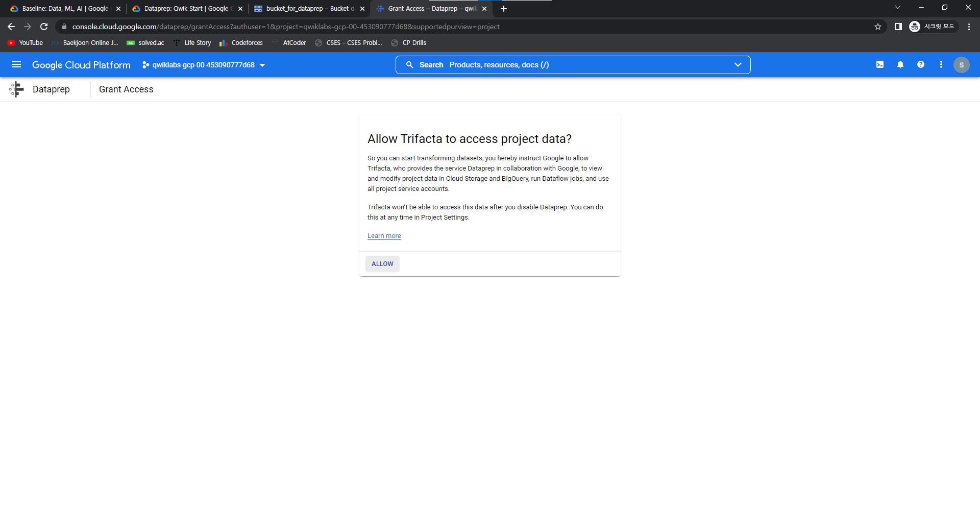The image size is (980, 531).
Task: Click the Dataprep header label
Action: 51,89
